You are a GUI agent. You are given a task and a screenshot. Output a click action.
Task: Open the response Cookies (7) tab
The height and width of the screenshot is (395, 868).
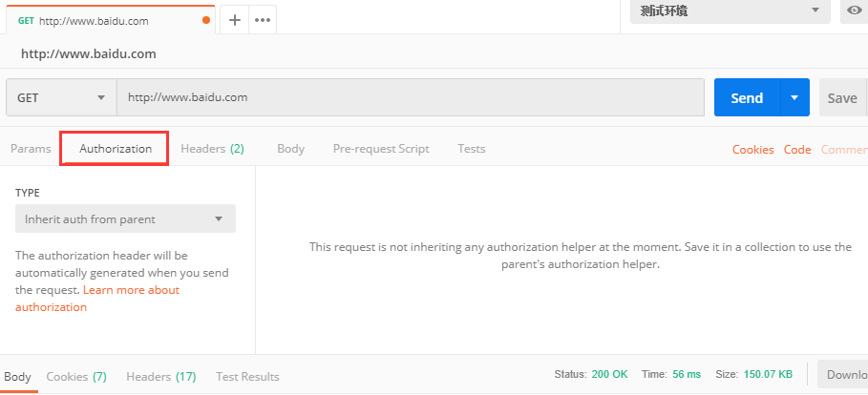pos(76,376)
